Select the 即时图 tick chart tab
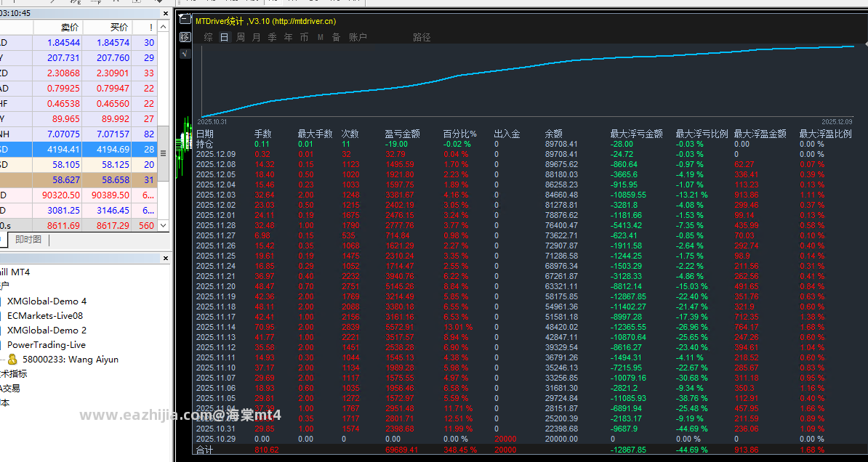868x462 pixels. click(28, 240)
